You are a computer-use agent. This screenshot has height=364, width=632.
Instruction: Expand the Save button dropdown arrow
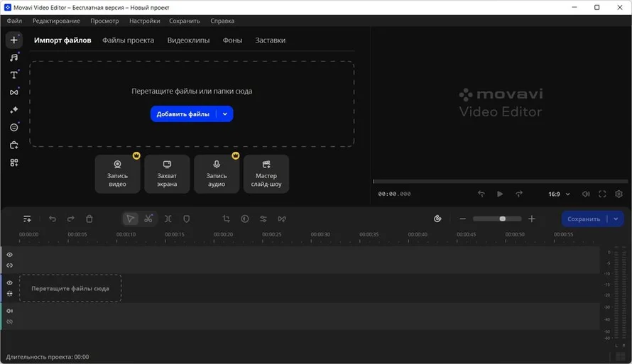(x=616, y=219)
